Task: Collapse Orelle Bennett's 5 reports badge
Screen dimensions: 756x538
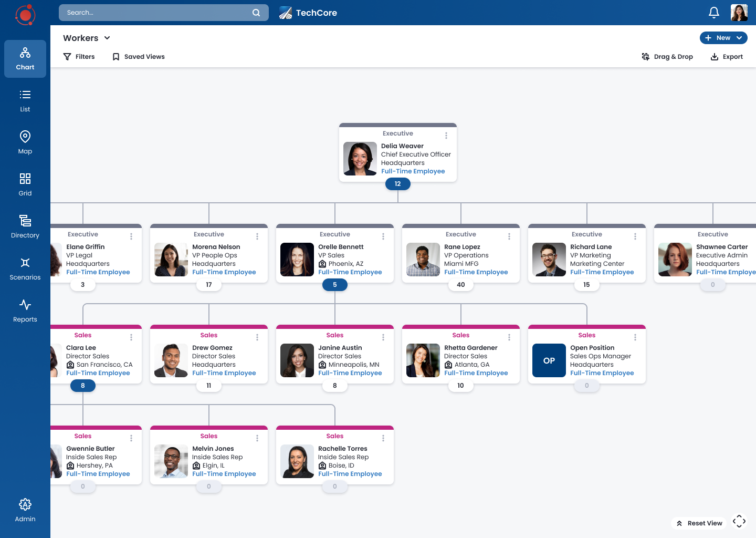Action: coord(334,285)
